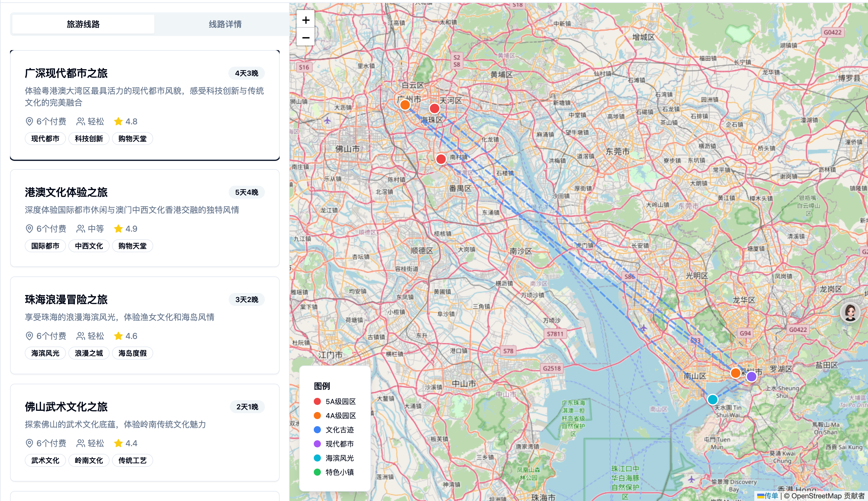This screenshot has width=868, height=501.
Task: Click the 科技创新 tag
Action: [x=89, y=139]
